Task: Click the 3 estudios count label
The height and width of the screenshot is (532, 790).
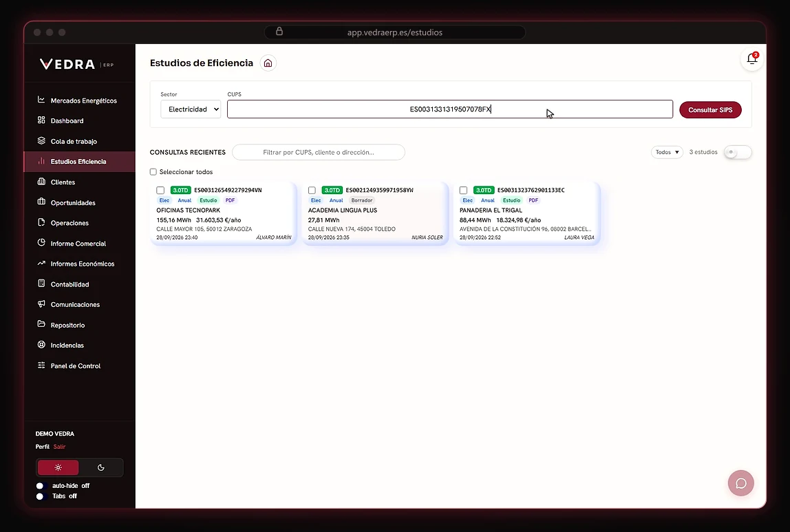Action: 703,152
